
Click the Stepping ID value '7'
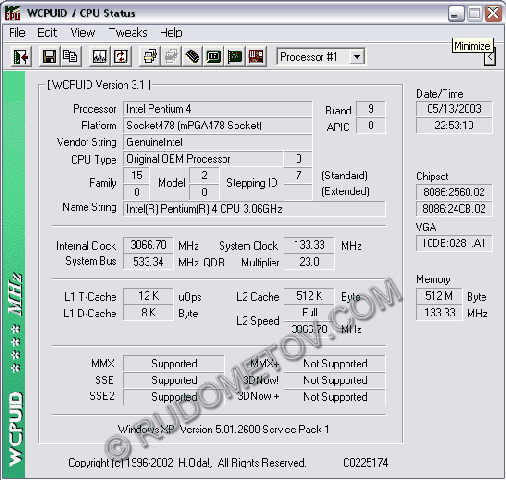click(x=298, y=175)
